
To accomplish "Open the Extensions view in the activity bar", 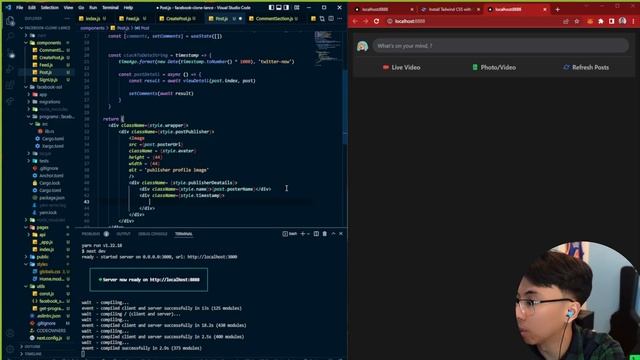I will (10, 85).
